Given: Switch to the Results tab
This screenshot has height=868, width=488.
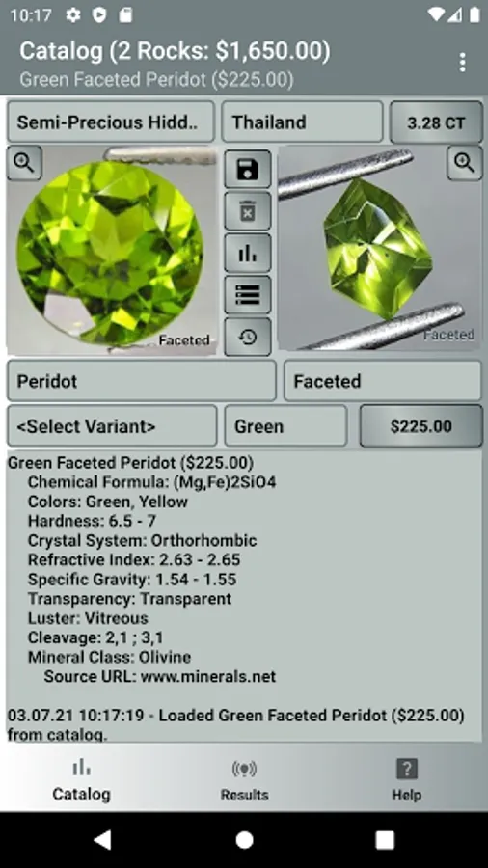Looking at the screenshot, I should point(245,780).
